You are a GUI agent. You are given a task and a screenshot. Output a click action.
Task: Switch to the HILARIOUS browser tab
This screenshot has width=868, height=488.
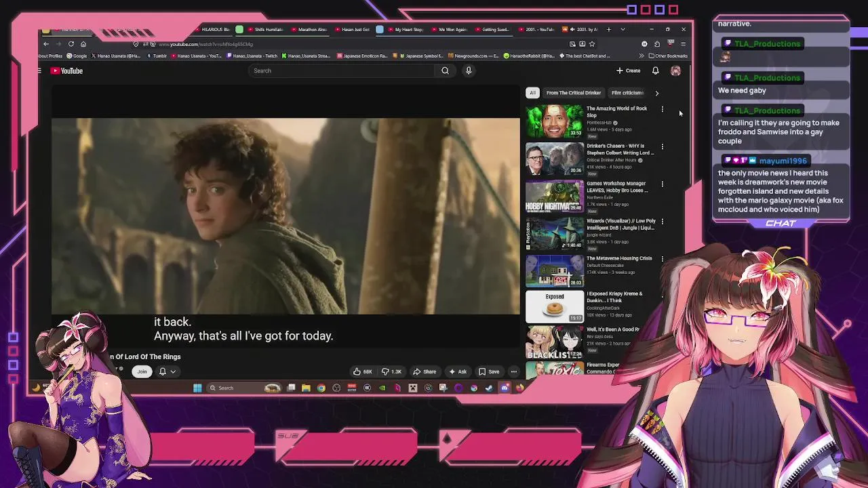click(x=214, y=29)
